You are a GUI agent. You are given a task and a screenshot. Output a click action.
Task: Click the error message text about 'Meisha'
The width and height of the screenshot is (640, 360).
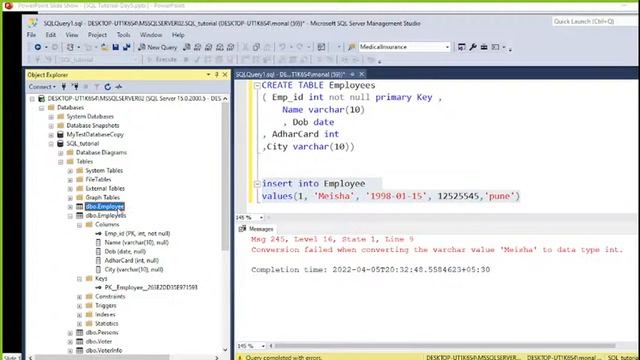[437, 249]
